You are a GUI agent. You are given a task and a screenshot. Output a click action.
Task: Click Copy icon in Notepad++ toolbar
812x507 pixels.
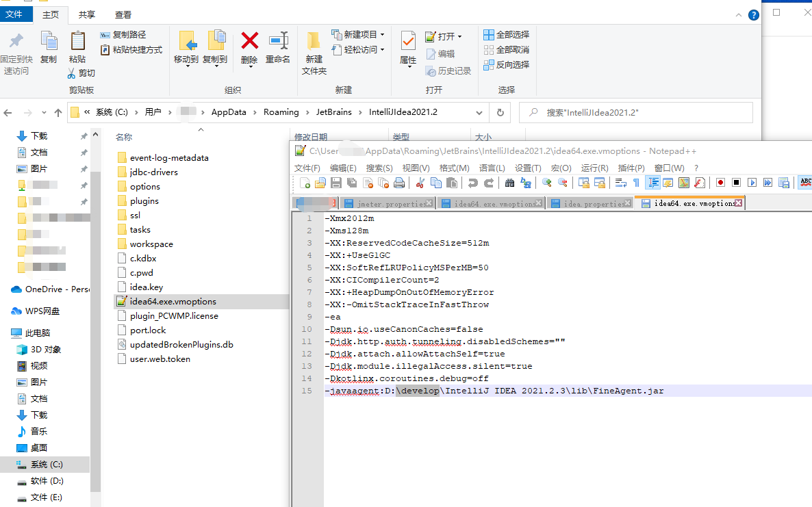(x=436, y=183)
